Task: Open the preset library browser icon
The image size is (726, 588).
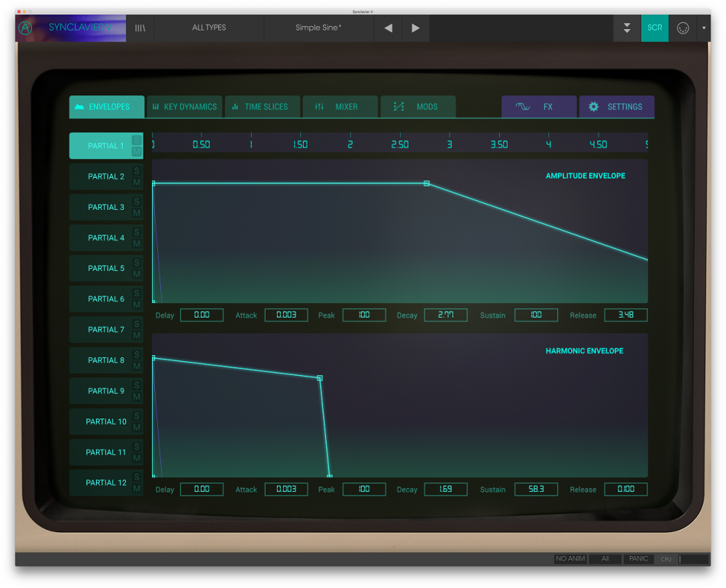Action: point(140,28)
